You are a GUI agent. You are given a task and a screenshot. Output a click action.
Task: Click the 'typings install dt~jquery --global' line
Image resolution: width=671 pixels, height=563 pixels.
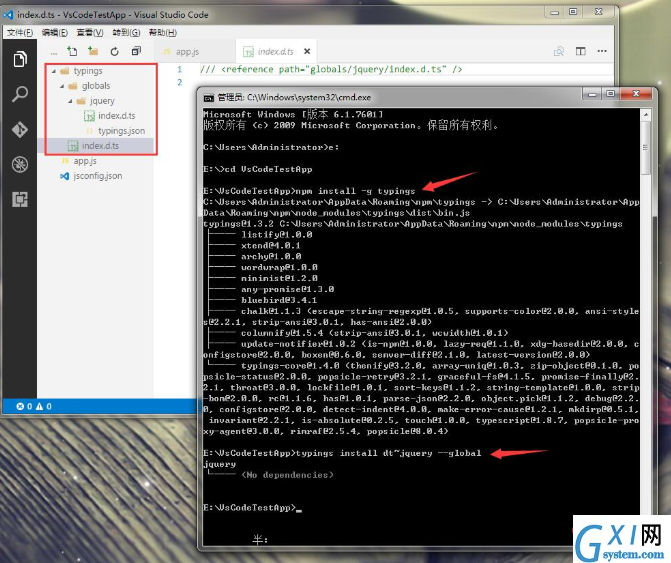pyautogui.click(x=342, y=453)
